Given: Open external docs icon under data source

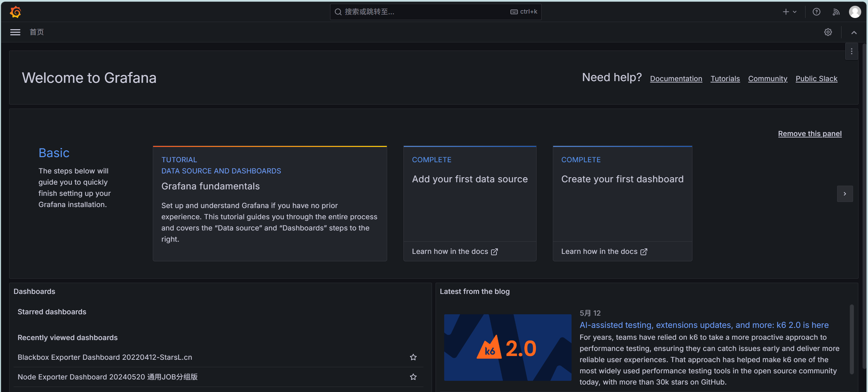Looking at the screenshot, I should (x=494, y=251).
